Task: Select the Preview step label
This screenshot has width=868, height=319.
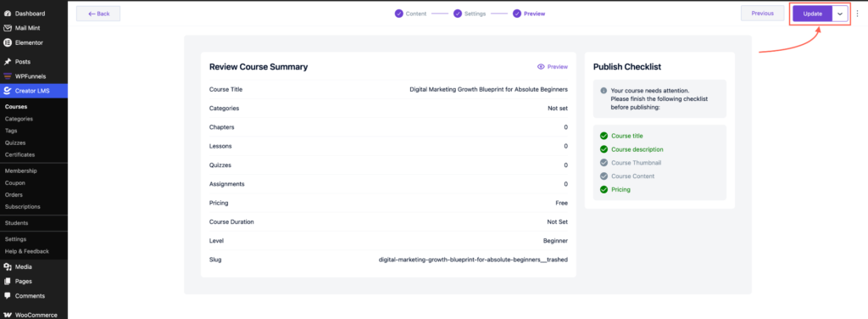Action: [534, 14]
